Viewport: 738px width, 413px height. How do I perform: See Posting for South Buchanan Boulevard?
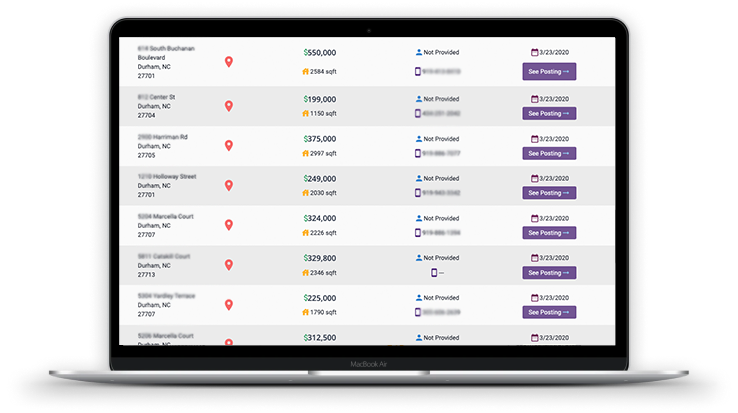549,72
